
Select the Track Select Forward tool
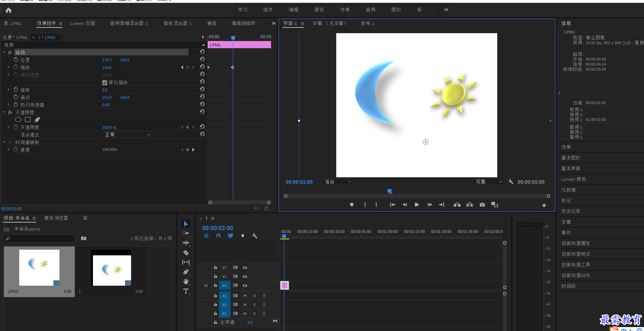pyautogui.click(x=186, y=233)
